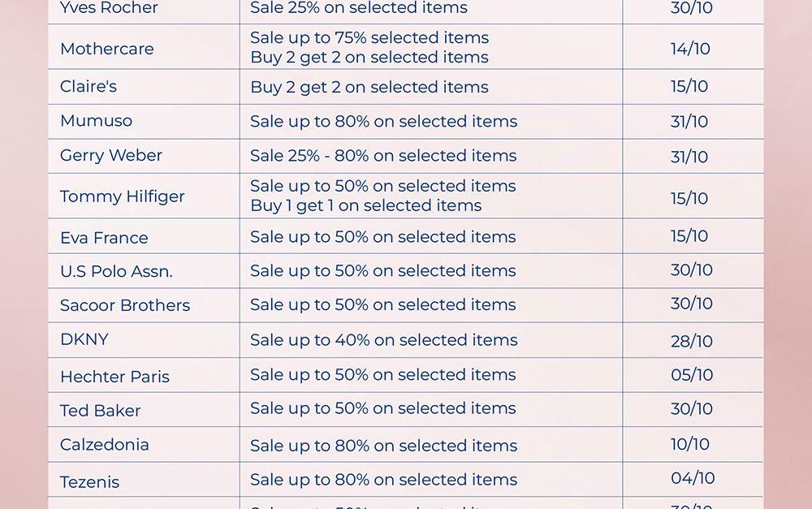The image size is (812, 509).
Task: Click the Eva France brand name
Action: pyautogui.click(x=104, y=238)
